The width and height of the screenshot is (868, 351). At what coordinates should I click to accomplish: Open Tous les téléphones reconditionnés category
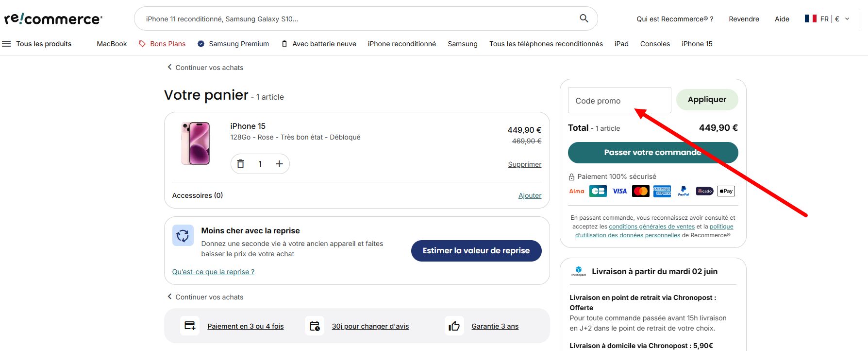click(x=546, y=44)
